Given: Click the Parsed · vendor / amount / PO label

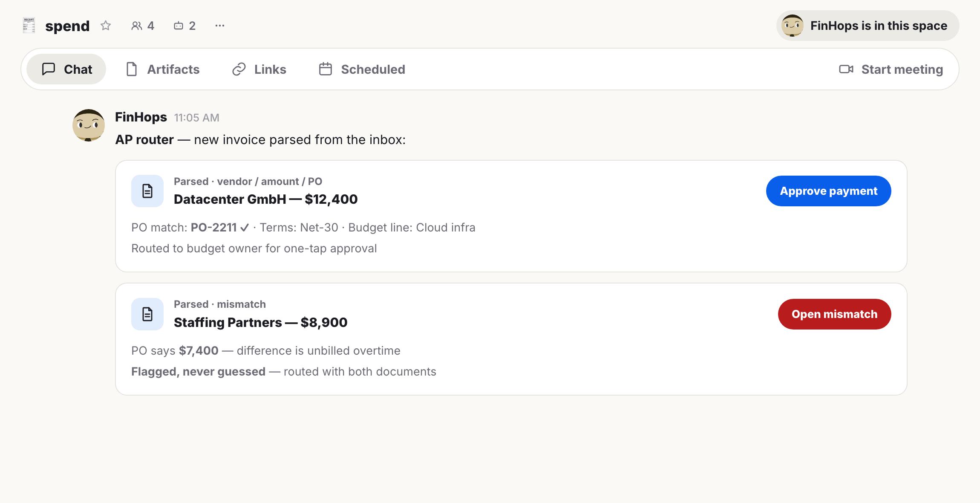Looking at the screenshot, I should point(248,182).
